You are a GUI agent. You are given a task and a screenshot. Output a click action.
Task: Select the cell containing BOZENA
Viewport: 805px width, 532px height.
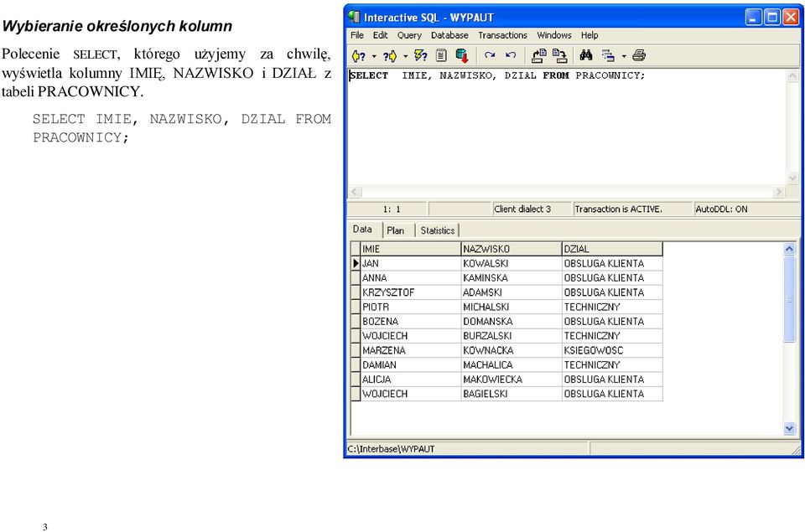[411, 321]
